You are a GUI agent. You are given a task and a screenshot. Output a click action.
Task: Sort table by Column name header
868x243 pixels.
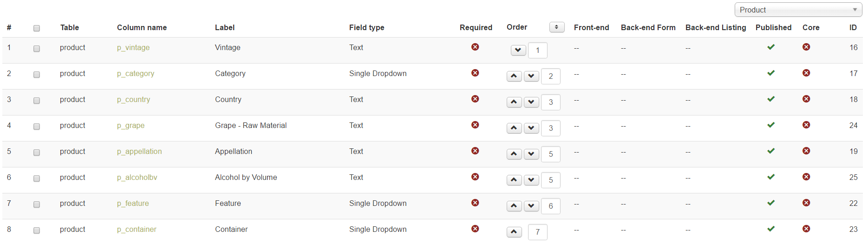(x=142, y=28)
